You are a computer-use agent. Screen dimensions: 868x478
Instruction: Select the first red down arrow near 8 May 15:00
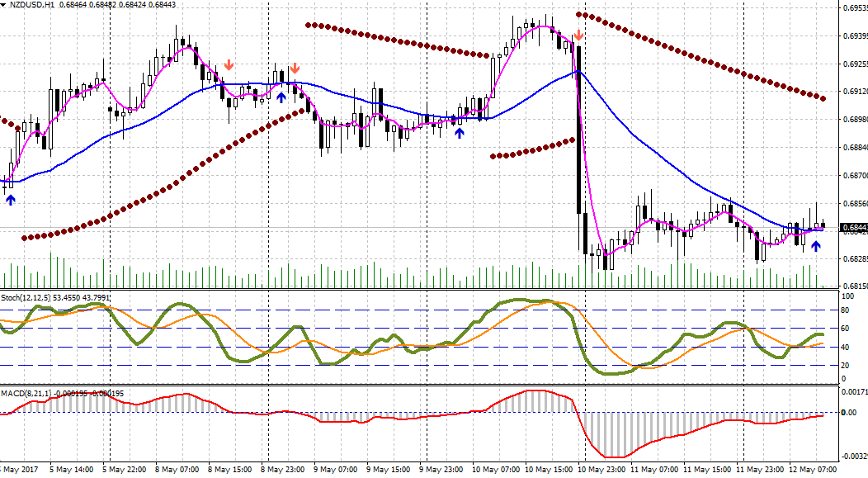coord(229,65)
